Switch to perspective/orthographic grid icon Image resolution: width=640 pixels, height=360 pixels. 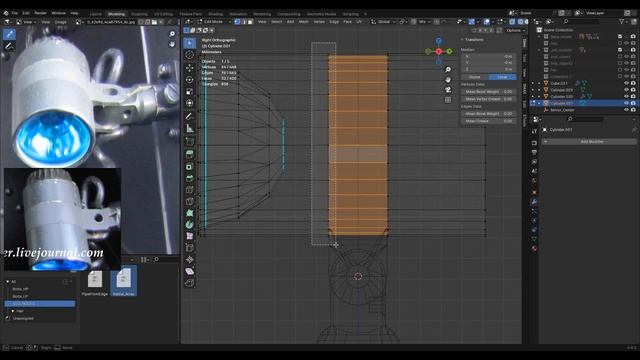pos(448,100)
